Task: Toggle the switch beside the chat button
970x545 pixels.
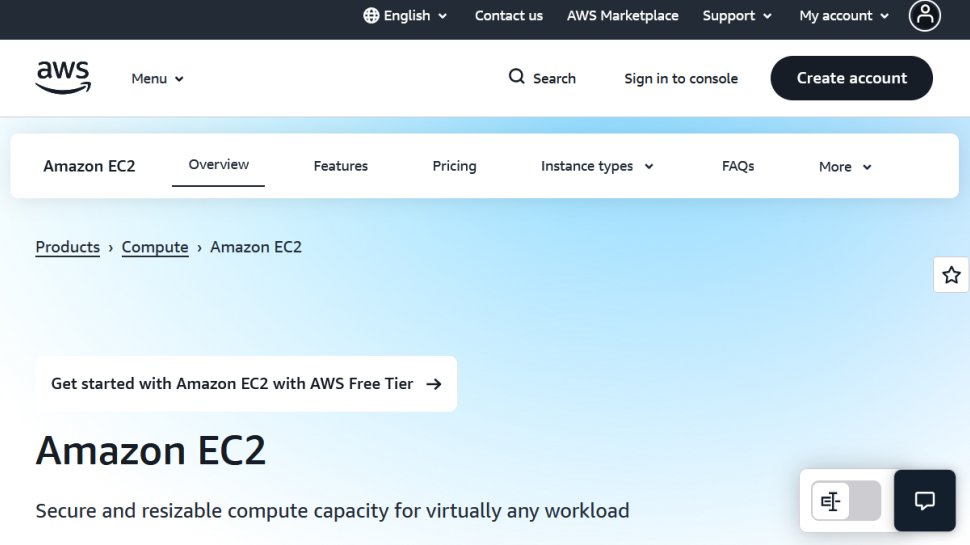Action: (x=845, y=501)
